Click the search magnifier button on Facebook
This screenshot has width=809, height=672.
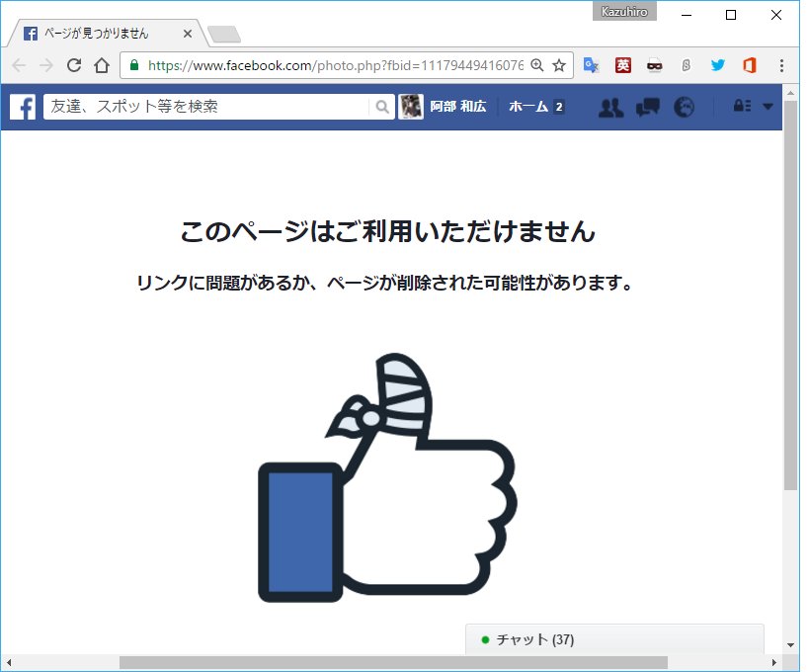382,107
